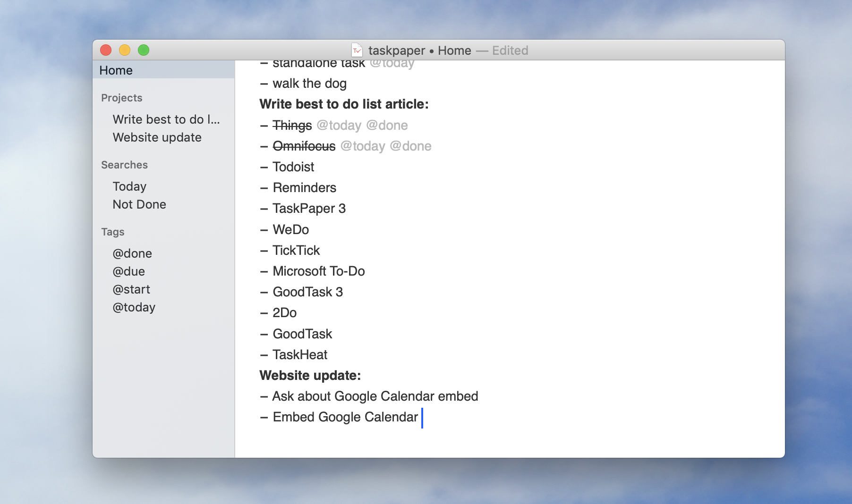Filter by the @today sidebar tag
The image size is (852, 504).
(x=134, y=307)
